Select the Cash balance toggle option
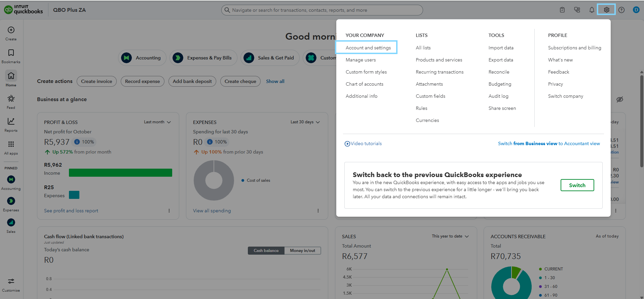 coord(266,251)
